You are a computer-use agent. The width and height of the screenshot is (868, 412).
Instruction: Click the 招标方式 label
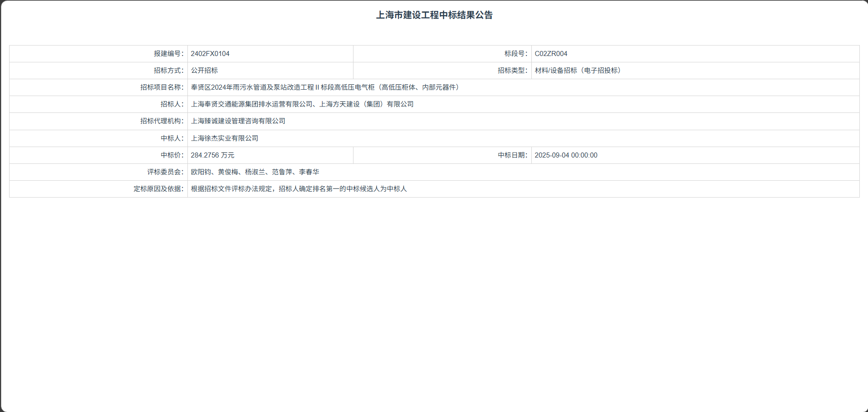pos(169,71)
